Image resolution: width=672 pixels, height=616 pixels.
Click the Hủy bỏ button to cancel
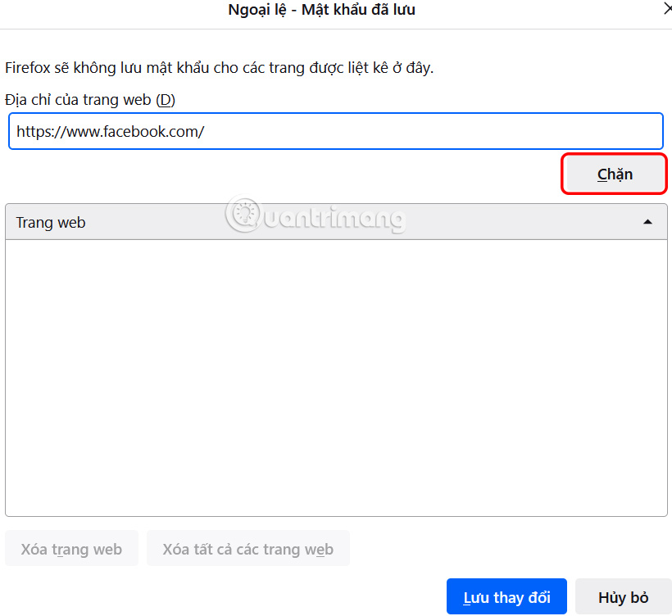tap(623, 596)
